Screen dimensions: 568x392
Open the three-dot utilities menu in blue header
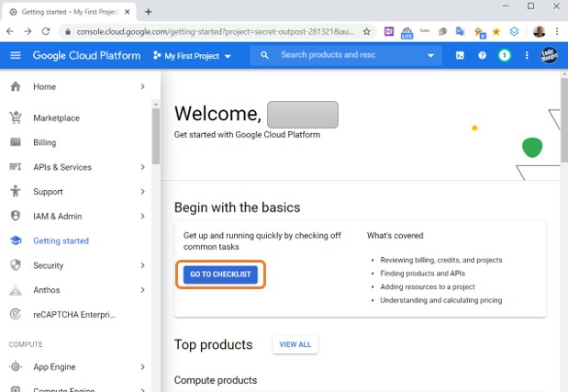pyautogui.click(x=527, y=55)
